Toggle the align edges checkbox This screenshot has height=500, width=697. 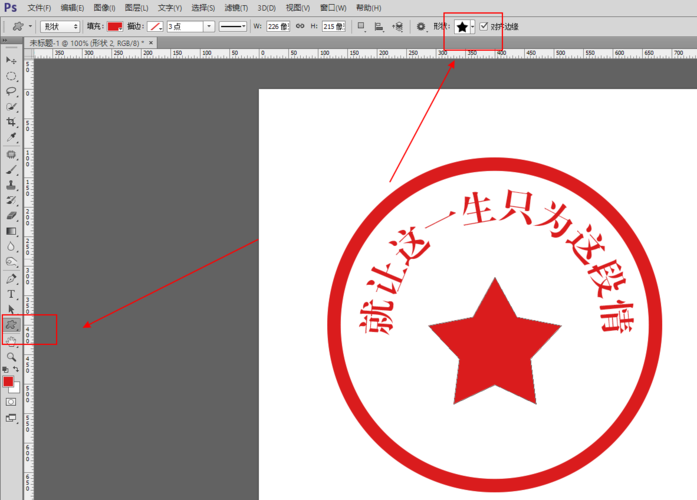(484, 26)
